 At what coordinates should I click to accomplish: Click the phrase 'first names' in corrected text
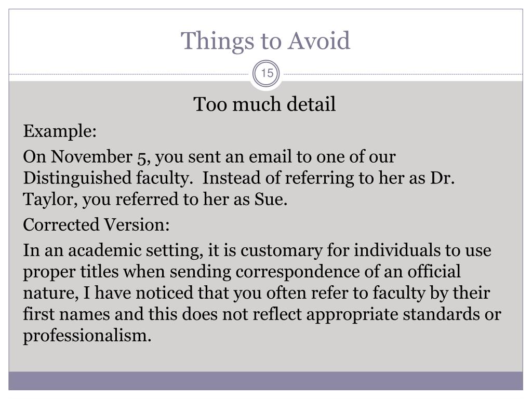coord(66,314)
